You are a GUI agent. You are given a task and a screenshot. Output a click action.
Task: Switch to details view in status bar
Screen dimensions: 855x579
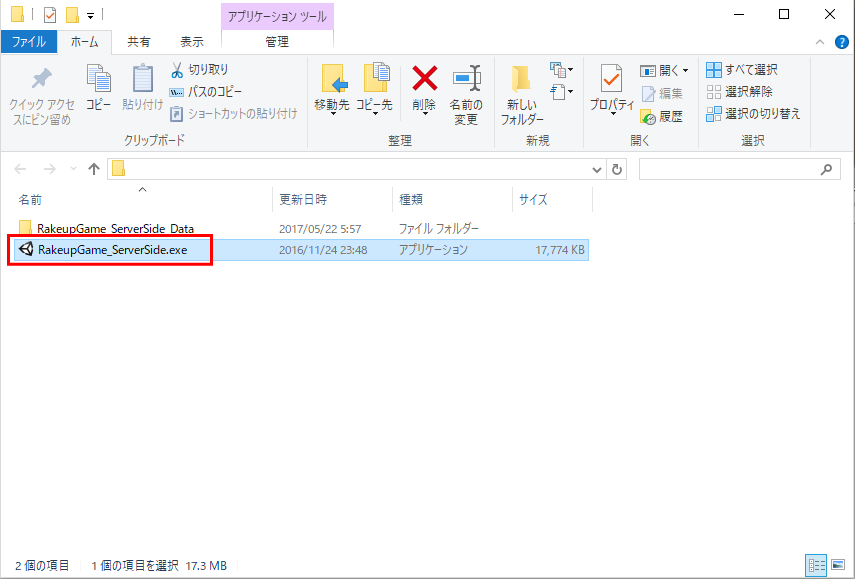click(x=816, y=565)
